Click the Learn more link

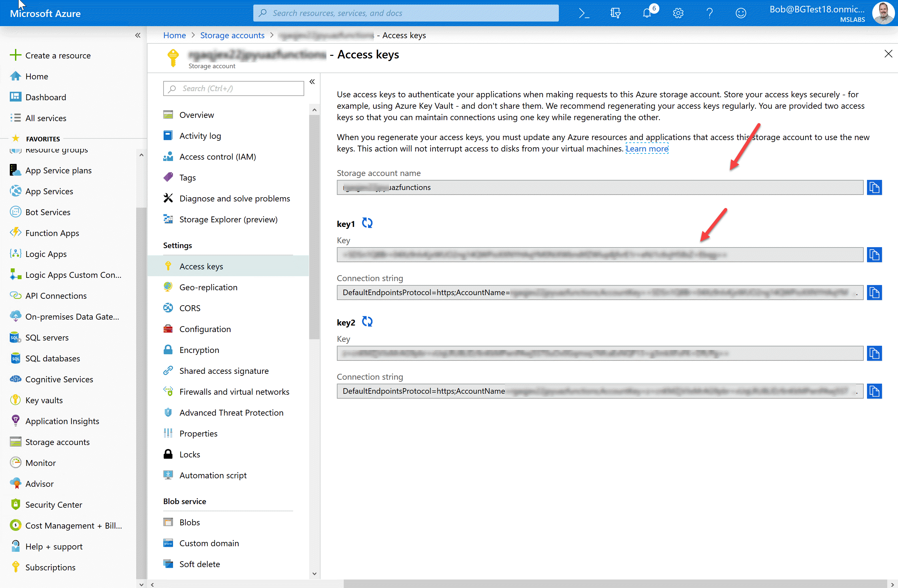(x=647, y=148)
